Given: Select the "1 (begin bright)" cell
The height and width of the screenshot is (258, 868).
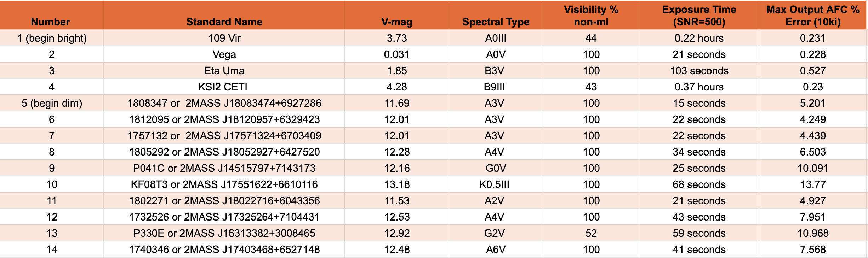Looking at the screenshot, I should [x=52, y=38].
